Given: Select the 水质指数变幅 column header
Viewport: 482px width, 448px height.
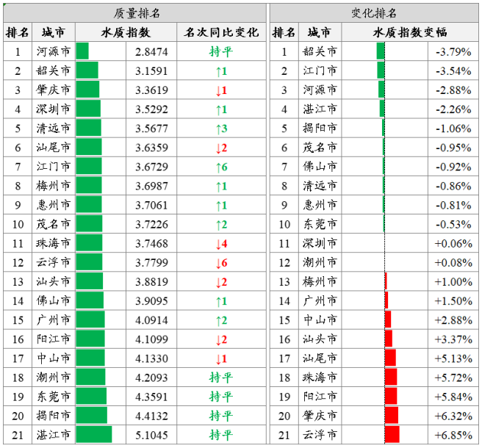Looking at the screenshot, I should tap(409, 32).
